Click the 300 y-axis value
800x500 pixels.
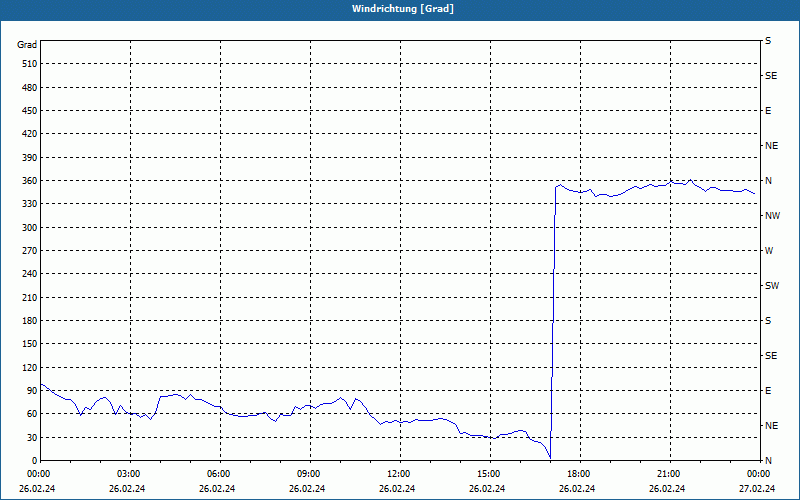[x=30, y=228]
